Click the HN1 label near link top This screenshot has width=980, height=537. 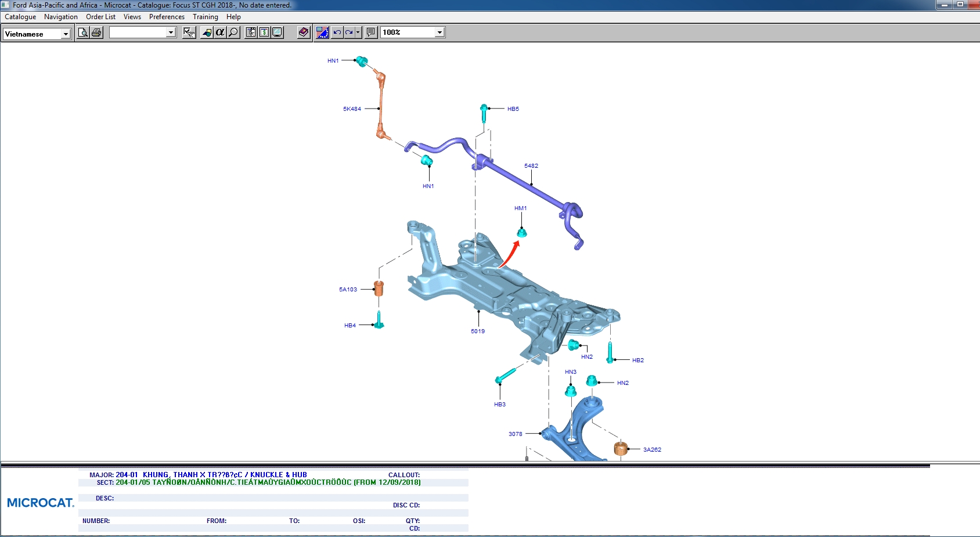[333, 60]
